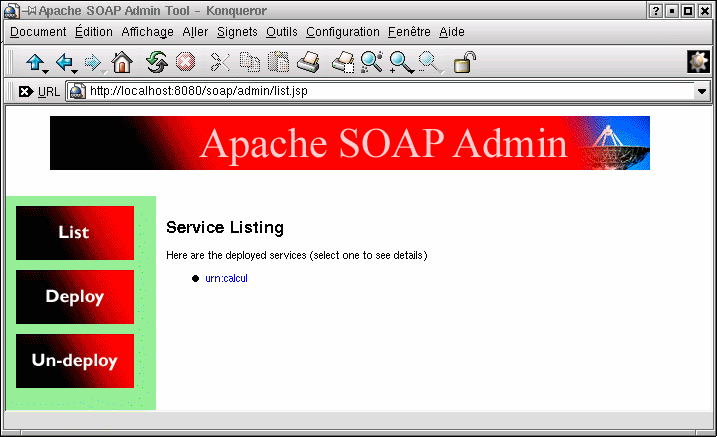Viewport: 717px width, 437px height.
Task: Open the Édition menu
Action: pyautogui.click(x=94, y=32)
